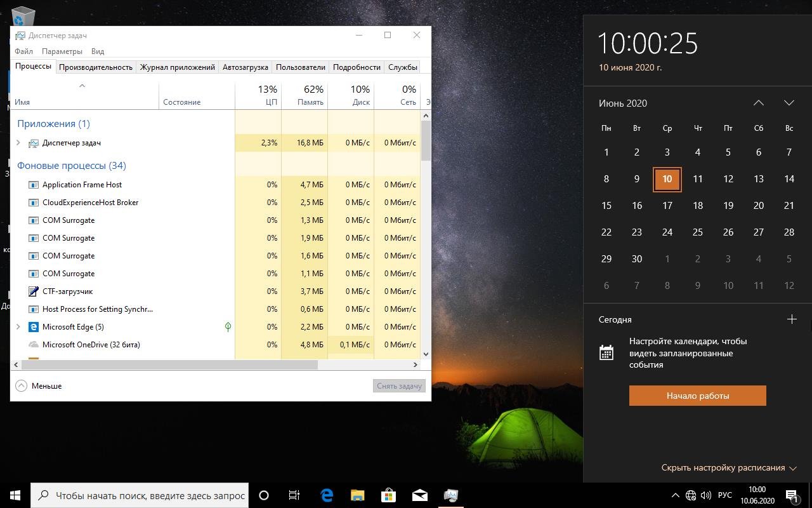Expand the Диспетчер задач process row
812x508 pixels.
point(18,143)
